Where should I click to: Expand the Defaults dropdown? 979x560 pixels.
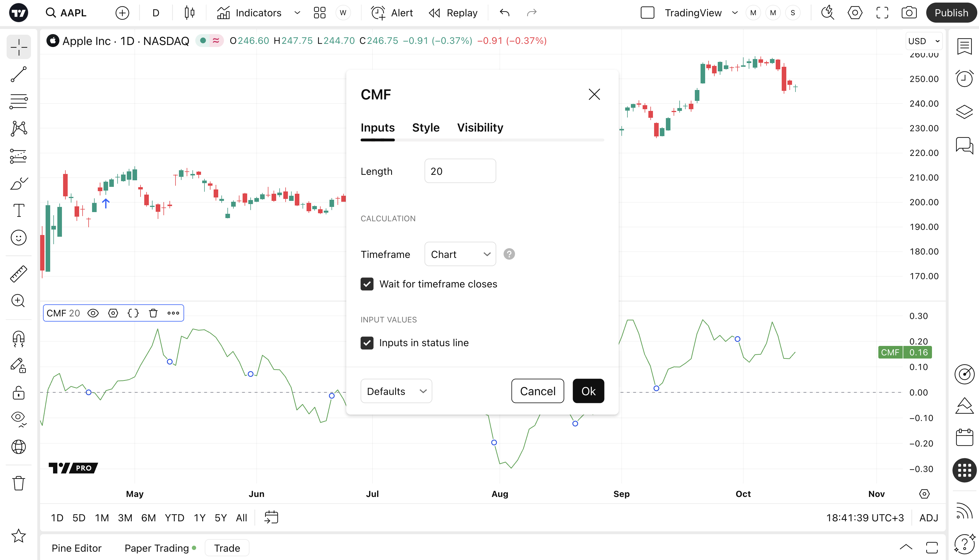click(396, 391)
